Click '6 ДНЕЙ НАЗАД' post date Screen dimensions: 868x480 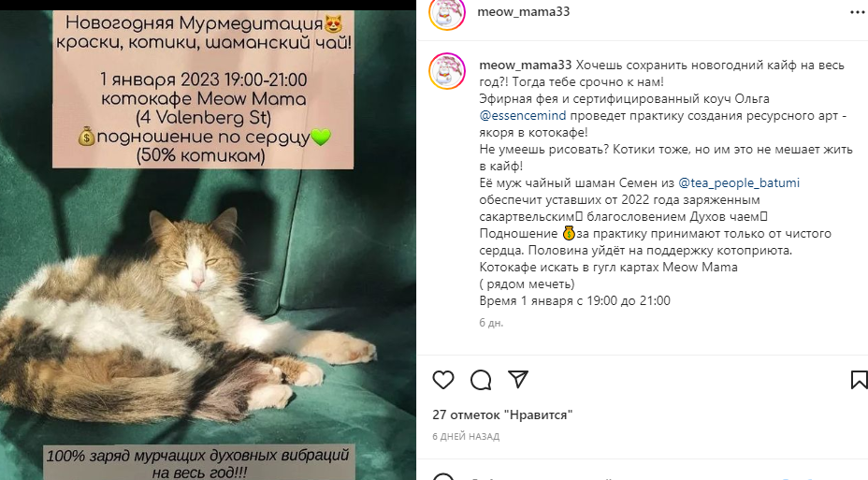point(466,436)
